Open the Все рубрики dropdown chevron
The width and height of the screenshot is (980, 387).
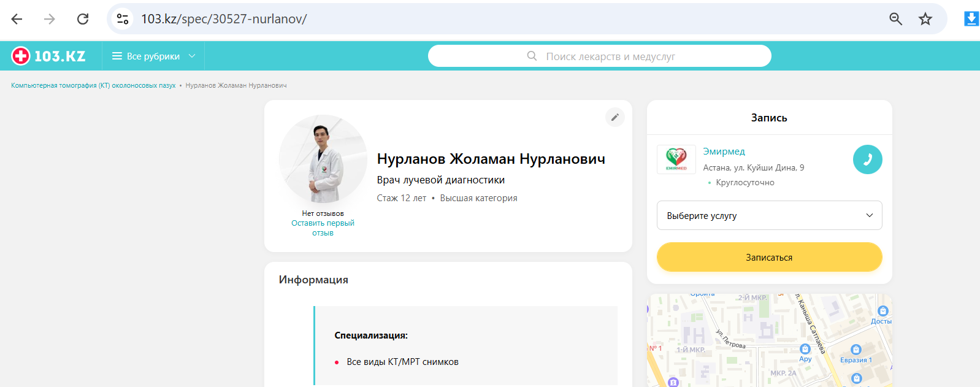192,56
